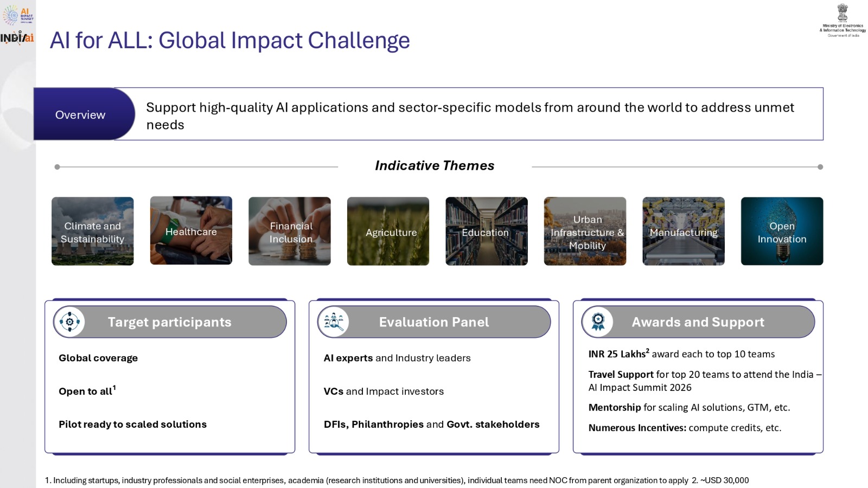Click the Indicative Themes heading
Image resolution: width=868 pixels, height=488 pixels.
[435, 165]
